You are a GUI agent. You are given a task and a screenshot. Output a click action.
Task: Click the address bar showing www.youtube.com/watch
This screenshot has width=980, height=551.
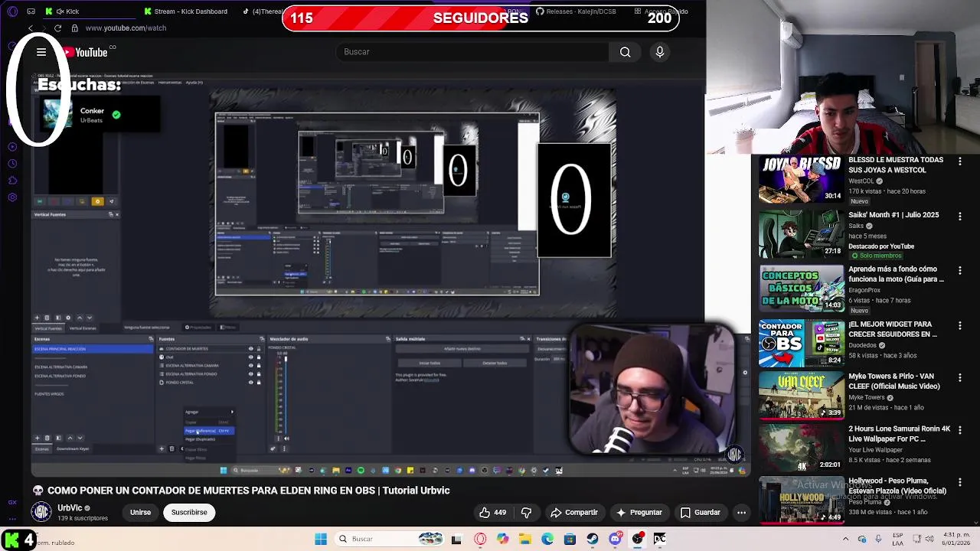[x=126, y=28]
